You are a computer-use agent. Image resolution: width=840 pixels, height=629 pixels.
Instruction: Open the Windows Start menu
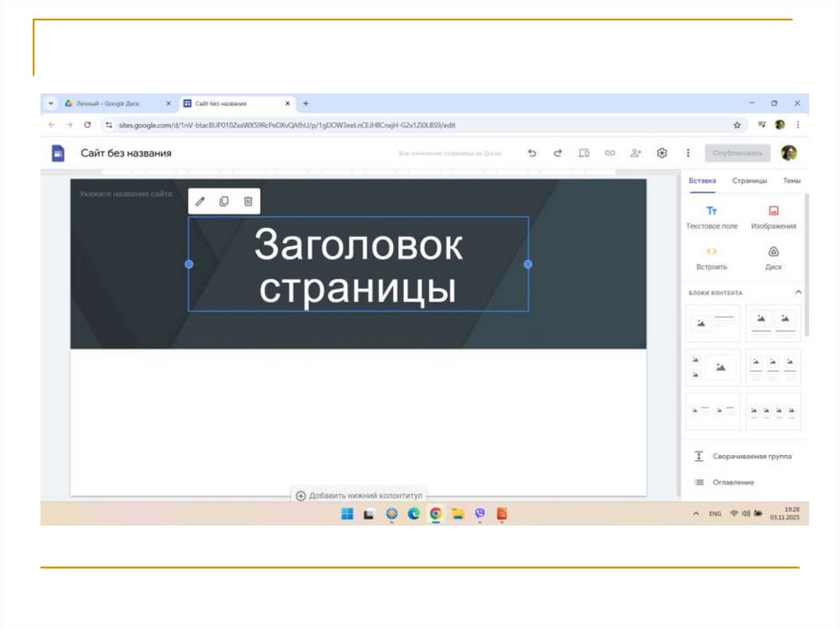(x=347, y=514)
